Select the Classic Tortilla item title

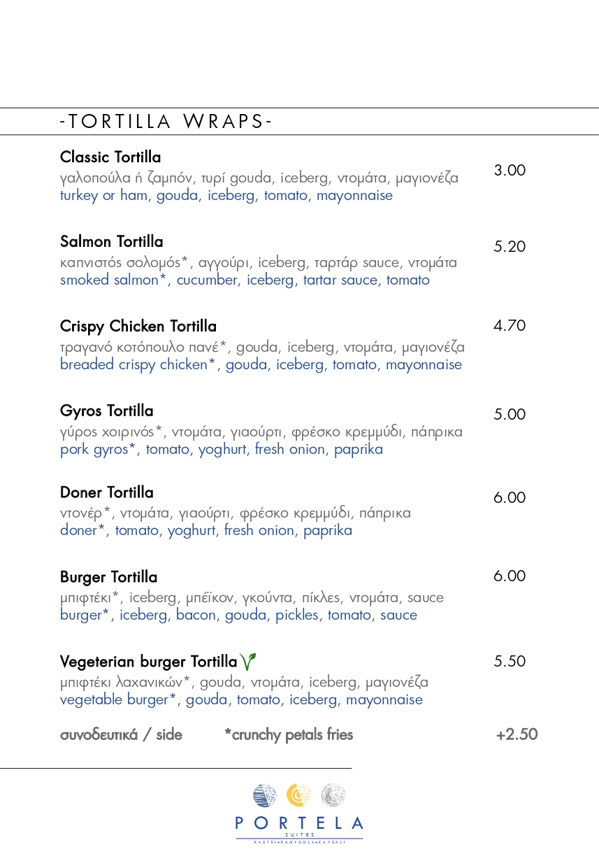[x=110, y=157]
